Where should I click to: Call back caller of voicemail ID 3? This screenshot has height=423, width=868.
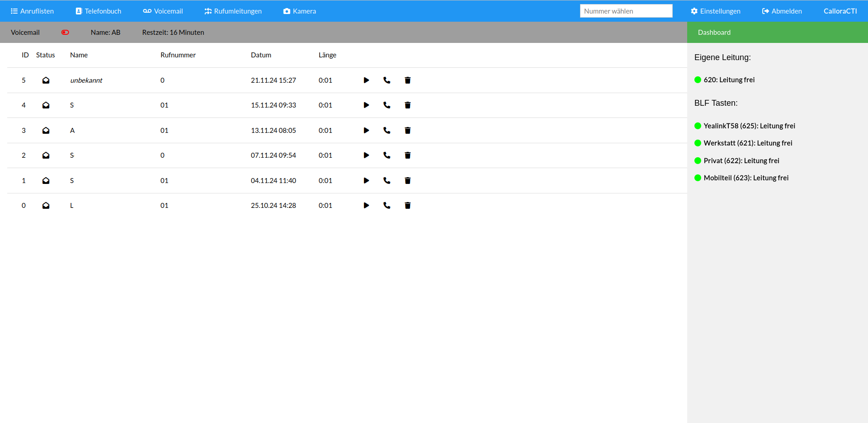click(x=387, y=131)
